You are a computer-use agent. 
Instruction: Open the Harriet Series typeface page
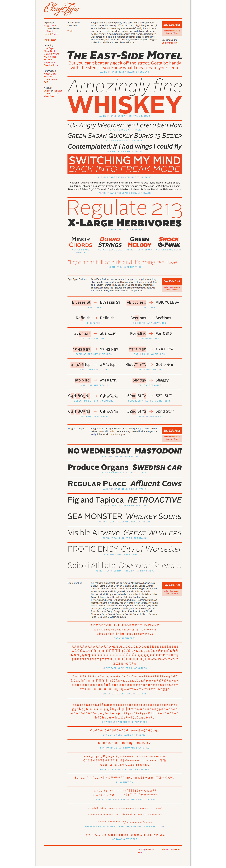coord(51,34)
